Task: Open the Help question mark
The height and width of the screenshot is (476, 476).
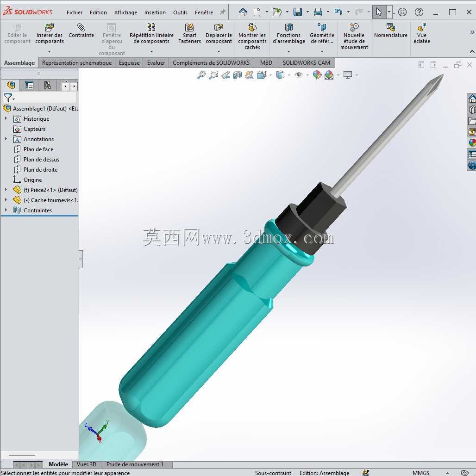Action: (x=419, y=12)
